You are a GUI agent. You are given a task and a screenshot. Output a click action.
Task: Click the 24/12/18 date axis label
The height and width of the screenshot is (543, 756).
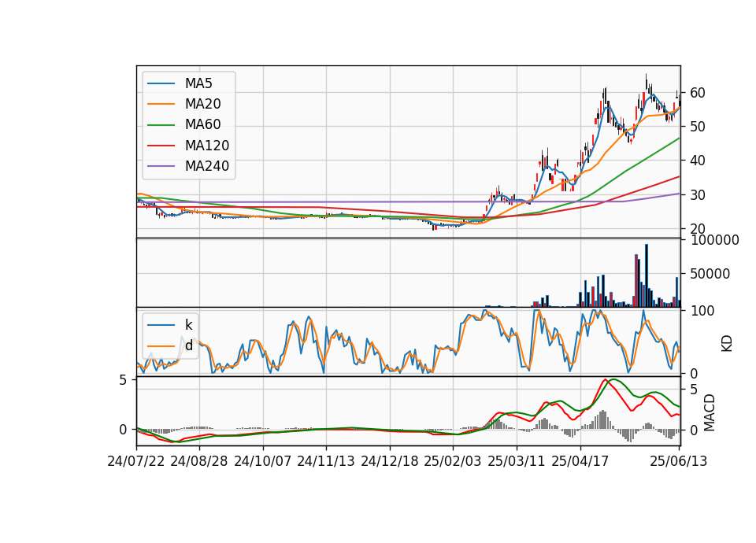pos(390,461)
